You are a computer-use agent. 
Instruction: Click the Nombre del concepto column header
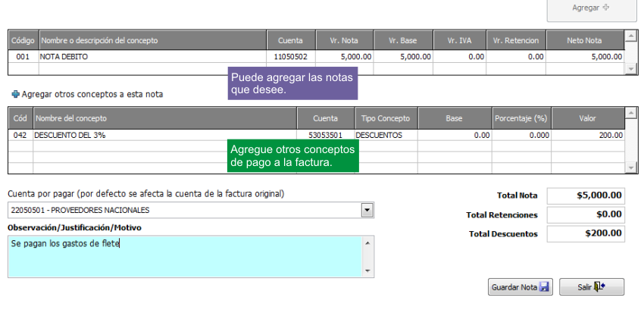pos(165,118)
